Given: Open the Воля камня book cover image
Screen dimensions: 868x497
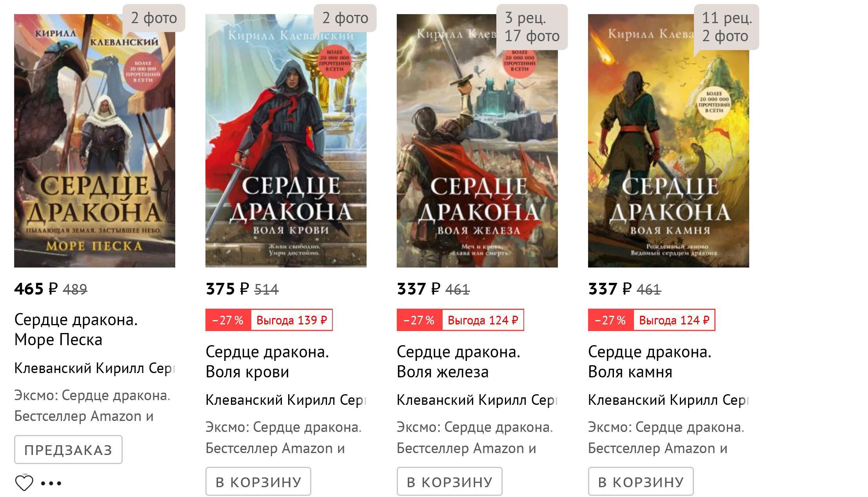Looking at the screenshot, I should [668, 141].
